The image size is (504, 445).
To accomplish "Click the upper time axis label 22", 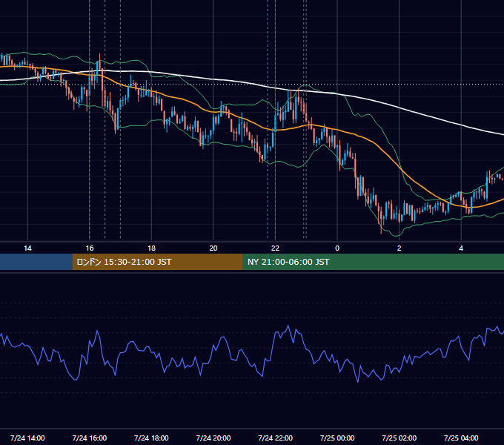I will (275, 248).
